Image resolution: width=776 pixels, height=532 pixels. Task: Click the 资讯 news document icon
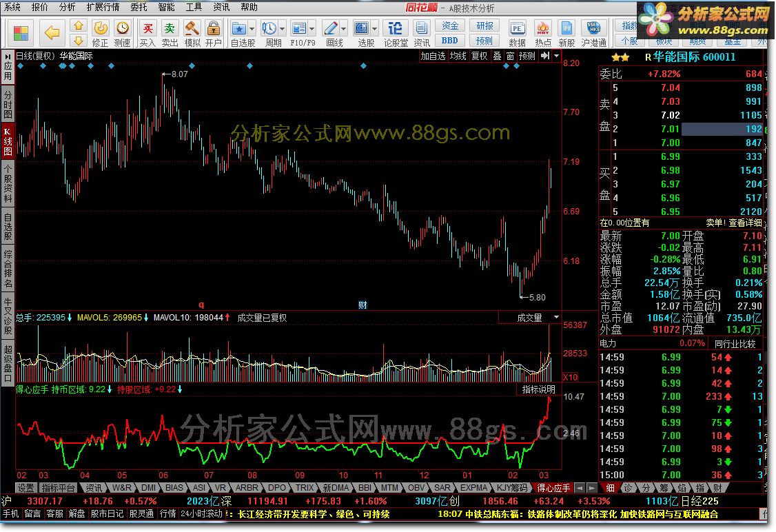pos(422,28)
